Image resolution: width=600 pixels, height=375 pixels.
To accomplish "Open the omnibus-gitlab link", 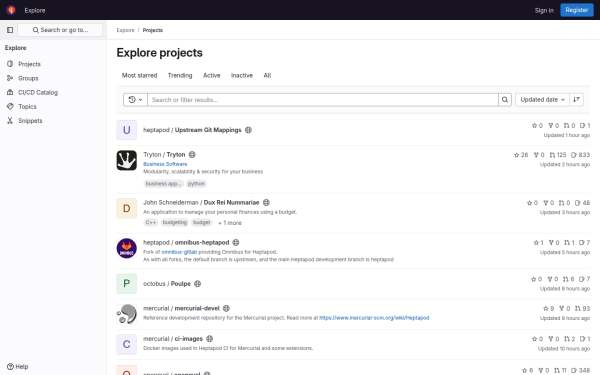I will 179,252.
